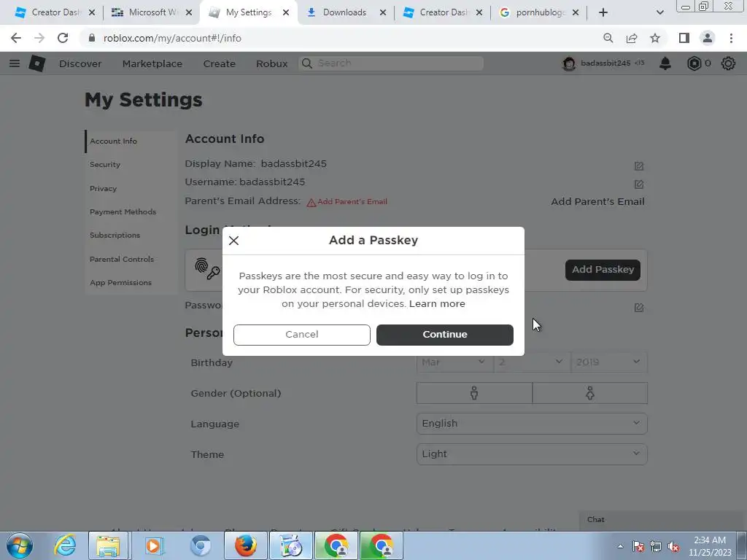The image size is (747, 560).
Task: Open the Chat panel
Action: (x=662, y=520)
